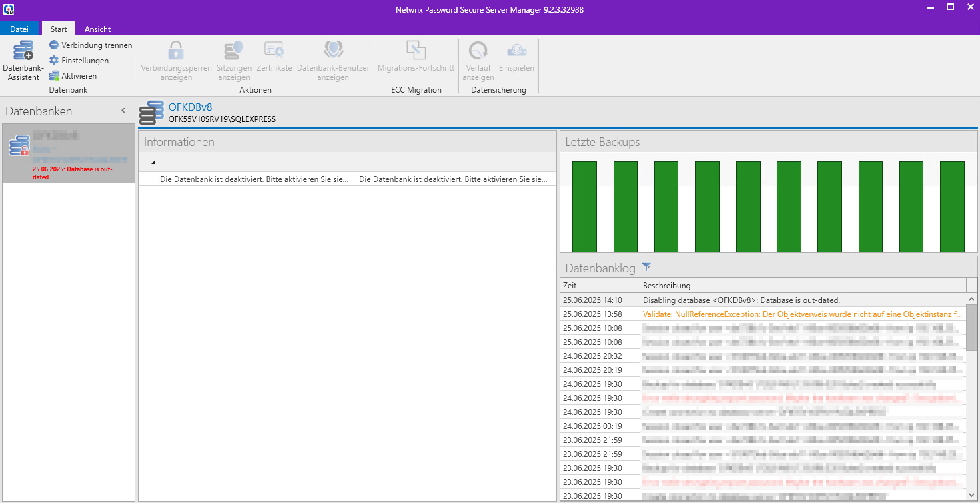Open the Datenbank-Assistent wizard
980x503 pixels.
[x=23, y=61]
